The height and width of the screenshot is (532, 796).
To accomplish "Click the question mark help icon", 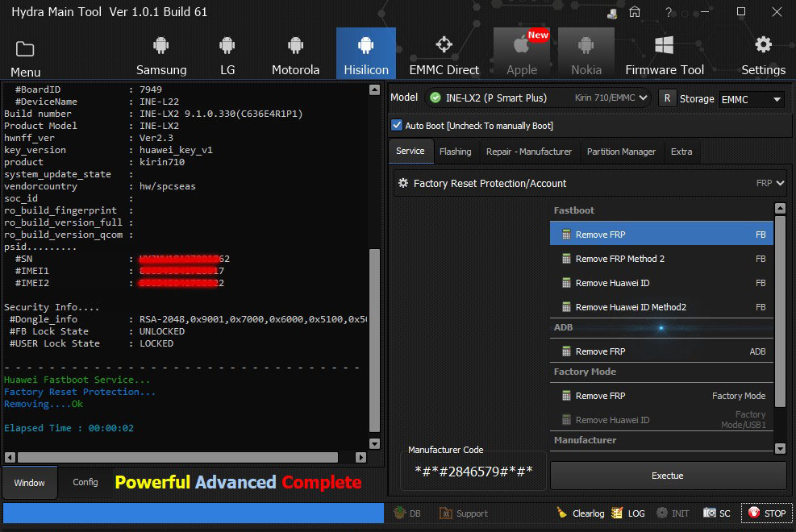I will point(668,11).
